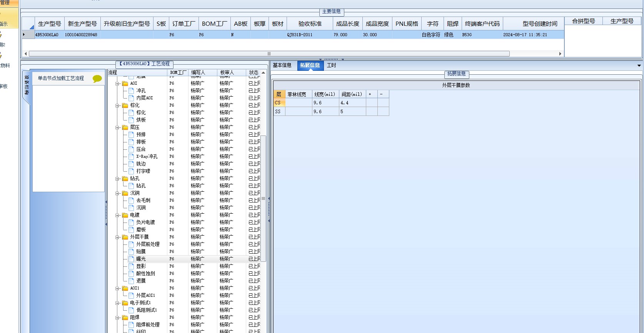644x333 pixels.
Task: Click the + column header in parameter table
Action: coord(372,94)
